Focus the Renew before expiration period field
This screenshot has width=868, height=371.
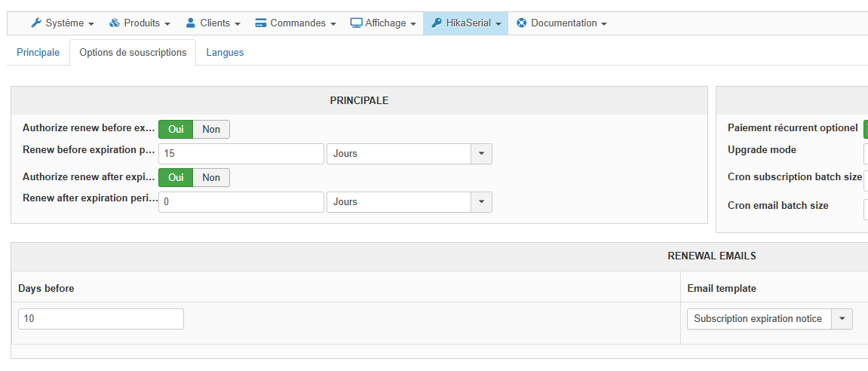pyautogui.click(x=241, y=154)
